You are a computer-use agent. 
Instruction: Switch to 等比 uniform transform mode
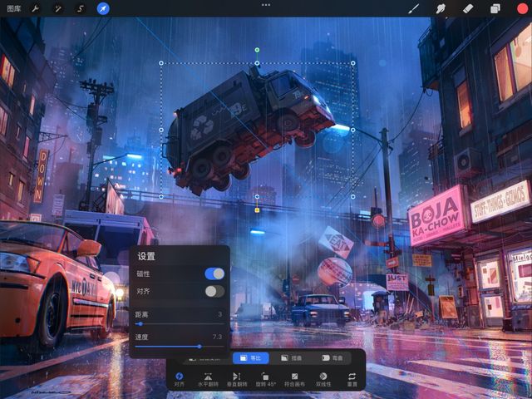[x=251, y=358]
